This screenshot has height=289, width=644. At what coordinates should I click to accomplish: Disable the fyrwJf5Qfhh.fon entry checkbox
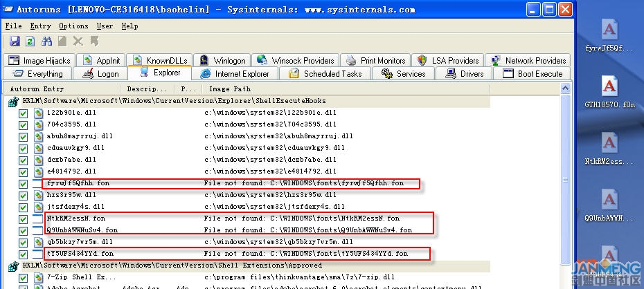23,184
